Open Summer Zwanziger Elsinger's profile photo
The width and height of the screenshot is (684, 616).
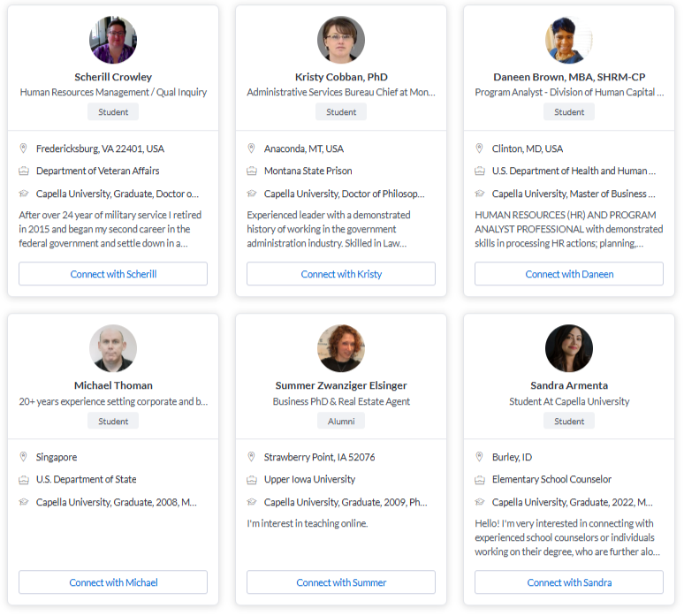(341, 348)
